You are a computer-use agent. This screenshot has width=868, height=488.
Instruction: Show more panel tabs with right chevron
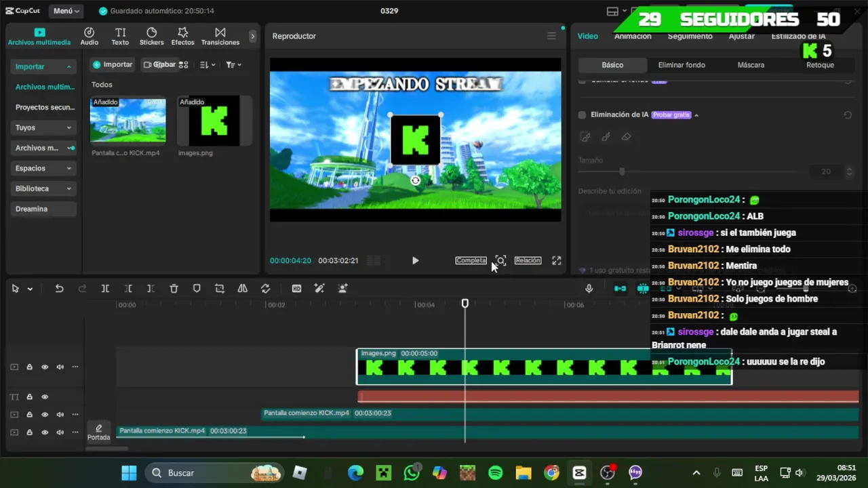(253, 37)
